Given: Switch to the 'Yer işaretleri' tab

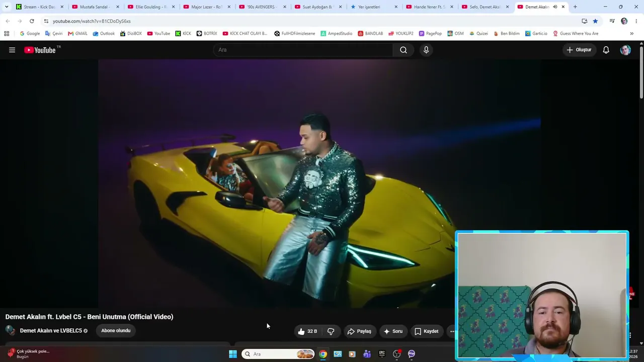Looking at the screenshot, I should pyautogui.click(x=374, y=7).
